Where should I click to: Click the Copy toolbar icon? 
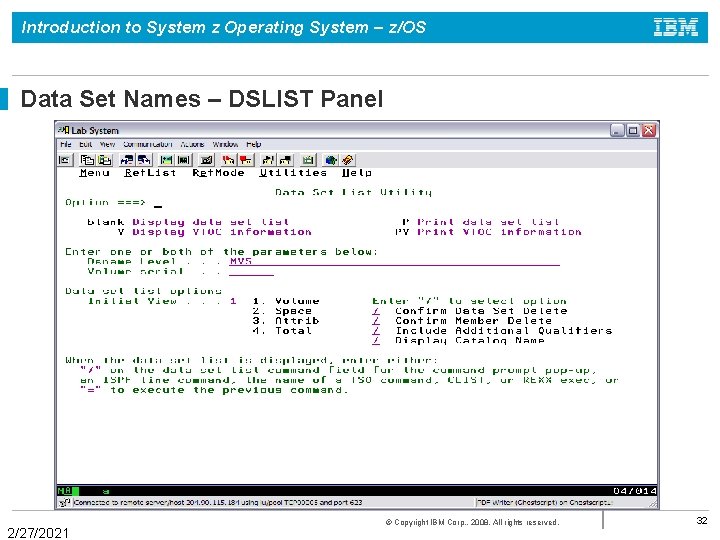coord(87,160)
